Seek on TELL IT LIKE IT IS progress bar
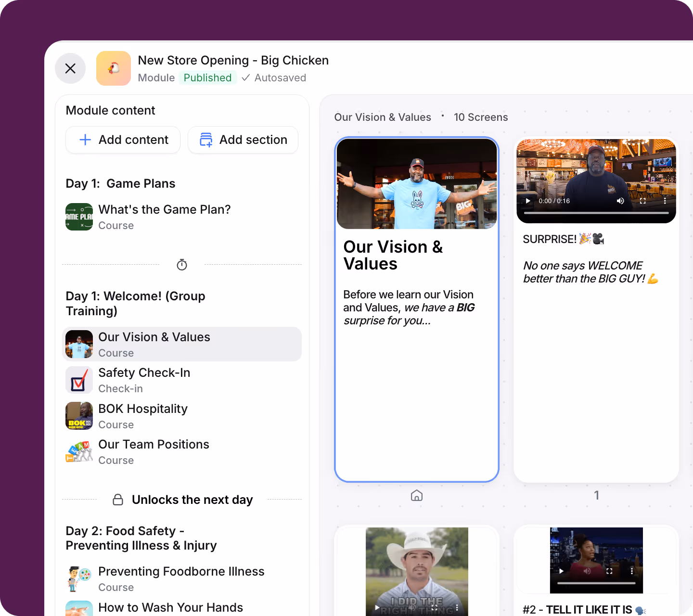Image resolution: width=693 pixels, height=616 pixels. point(596,583)
